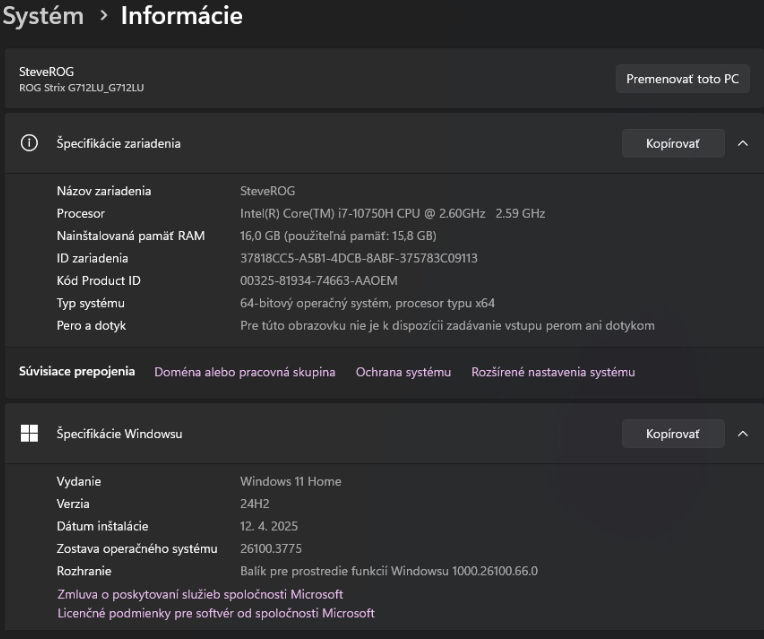
Task: Click the Typ systému label
Action: 91,303
